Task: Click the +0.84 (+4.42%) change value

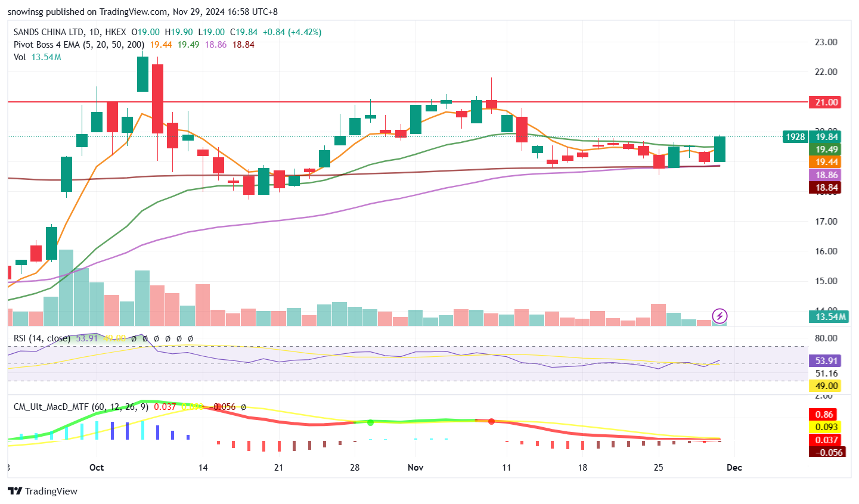Action: tap(291, 32)
